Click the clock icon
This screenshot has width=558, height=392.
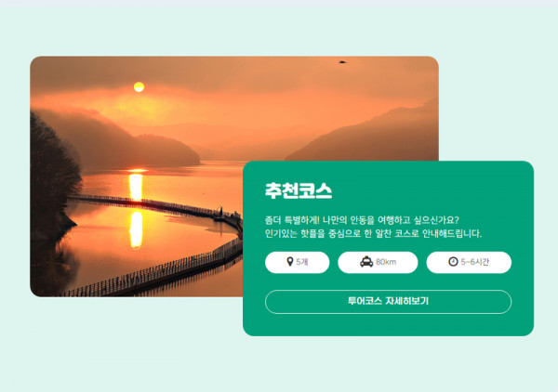click(x=453, y=262)
